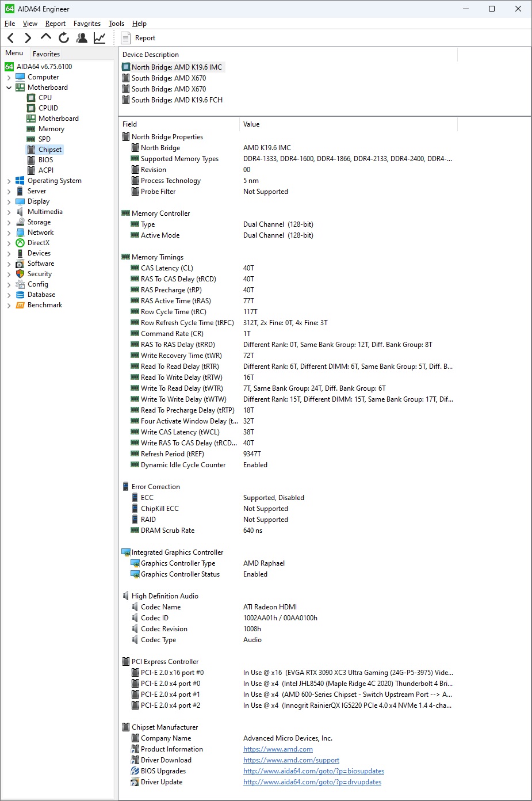This screenshot has width=532, height=801.
Task: Select the Security shield item
Action: (x=20, y=274)
